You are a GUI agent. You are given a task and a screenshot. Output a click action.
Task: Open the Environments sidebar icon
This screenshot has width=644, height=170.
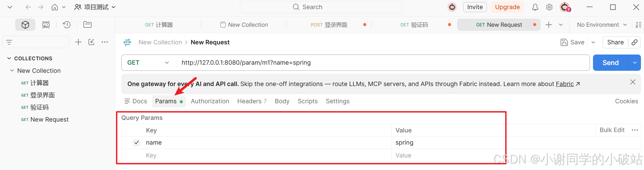46,25
